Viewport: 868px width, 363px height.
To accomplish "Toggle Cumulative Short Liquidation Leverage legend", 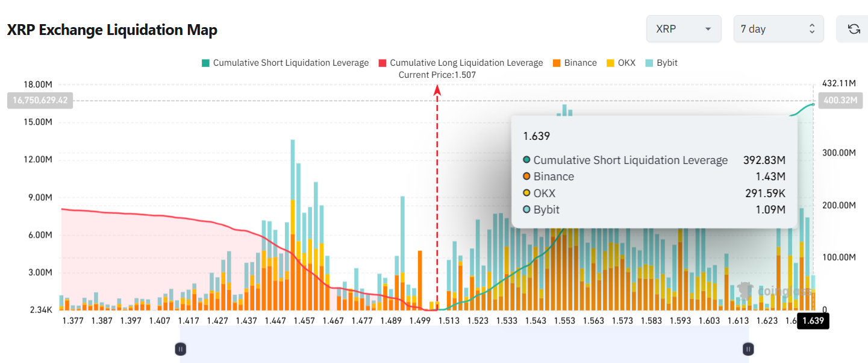I will (286, 63).
